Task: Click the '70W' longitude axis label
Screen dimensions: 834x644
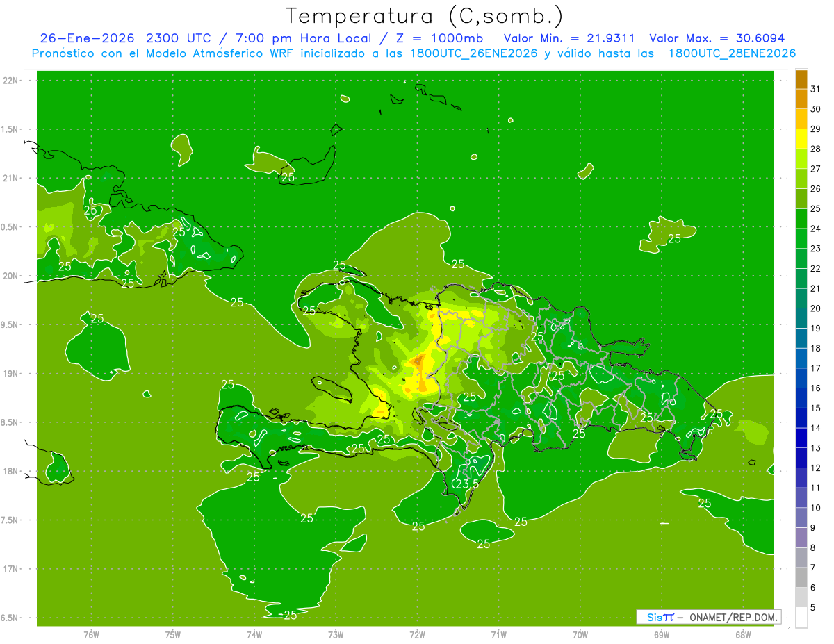Action: (x=580, y=635)
